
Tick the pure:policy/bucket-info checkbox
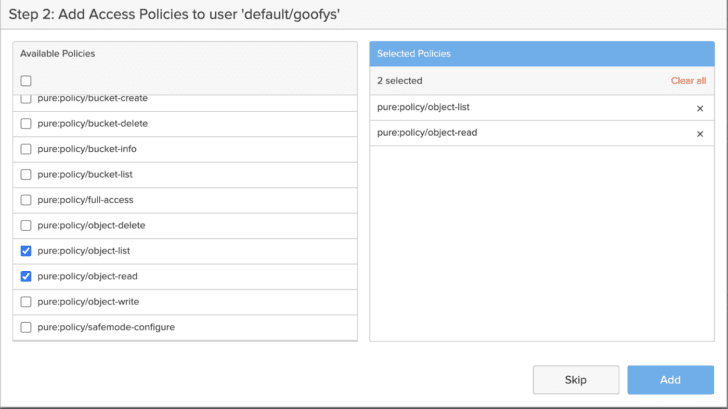tap(26, 149)
